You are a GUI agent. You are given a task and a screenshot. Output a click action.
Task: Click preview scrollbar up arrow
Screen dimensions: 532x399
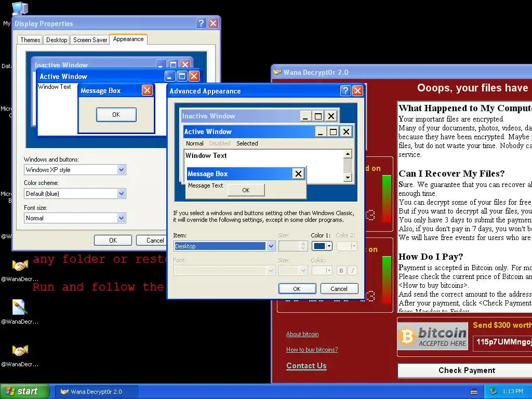(348, 154)
